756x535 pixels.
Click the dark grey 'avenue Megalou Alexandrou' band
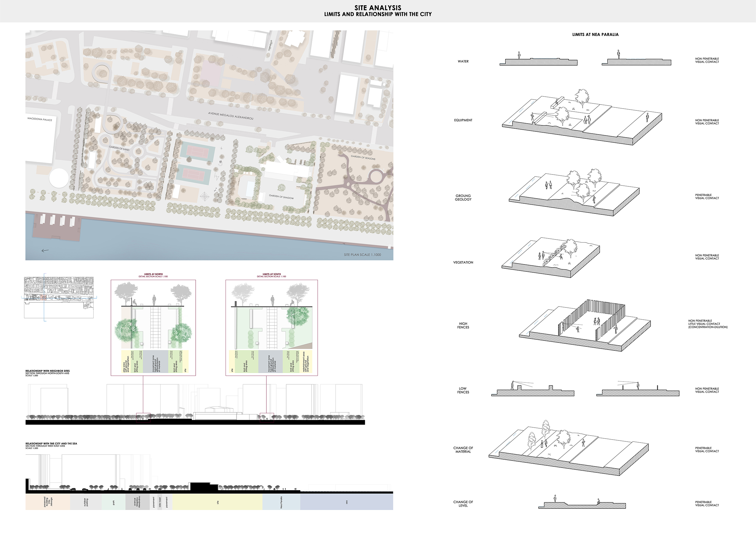click(137, 502)
